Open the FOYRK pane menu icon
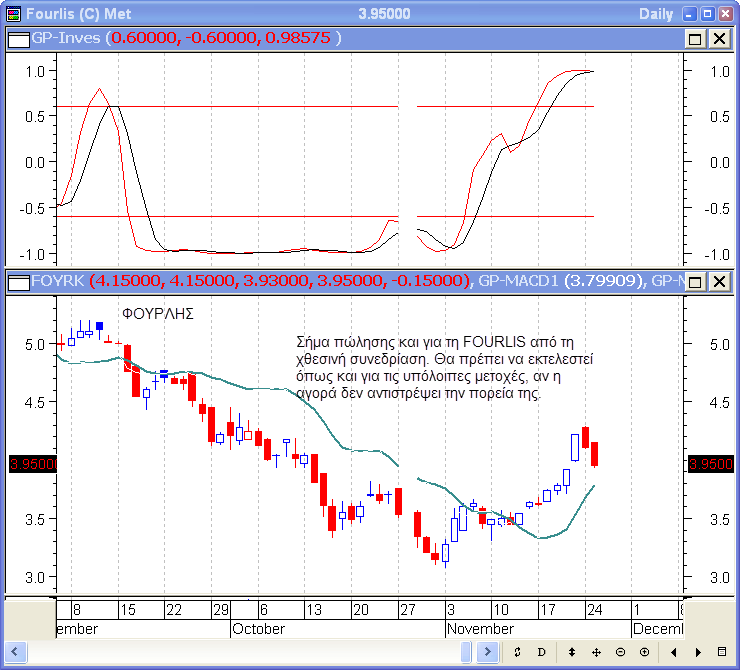The image size is (740, 670). [x=17, y=281]
